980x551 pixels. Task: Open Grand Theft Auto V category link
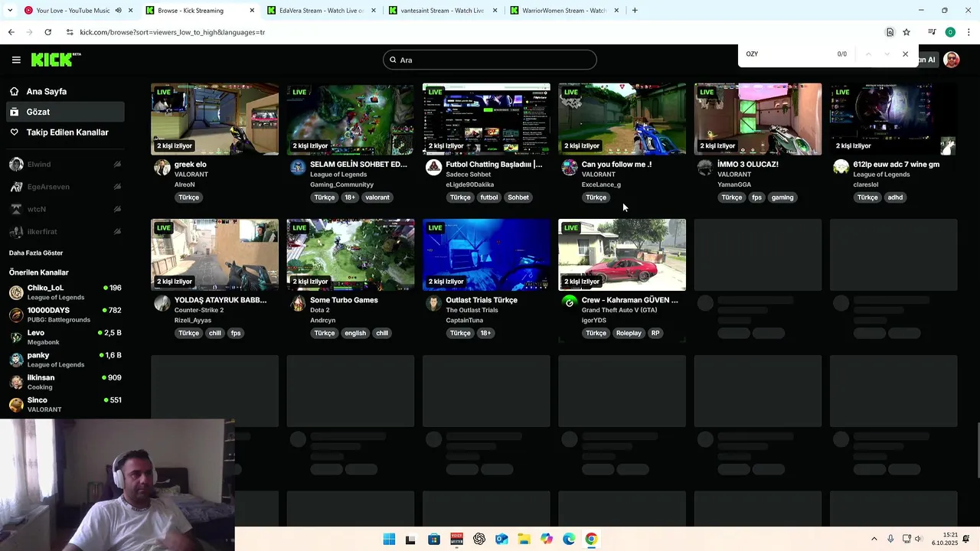click(x=619, y=310)
